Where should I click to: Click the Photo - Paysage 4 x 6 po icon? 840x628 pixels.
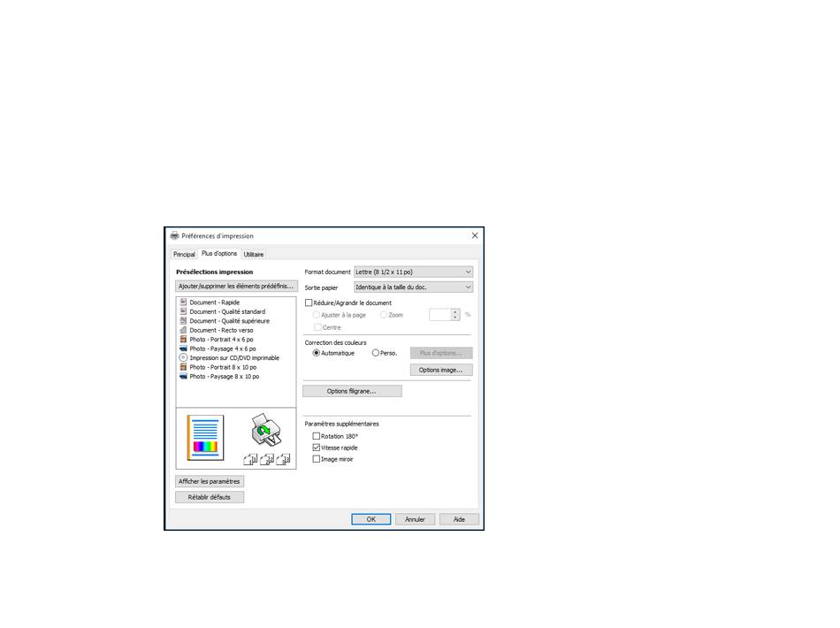tap(183, 348)
